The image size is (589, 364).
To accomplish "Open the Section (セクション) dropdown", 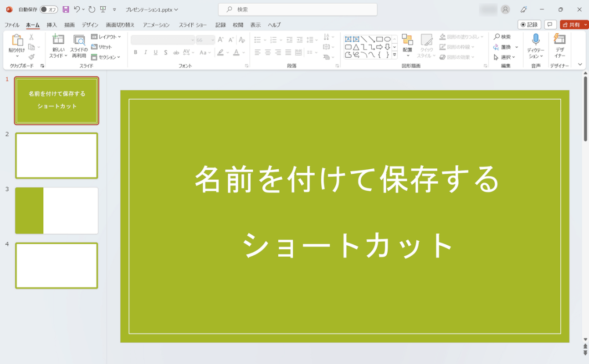I will (106, 57).
